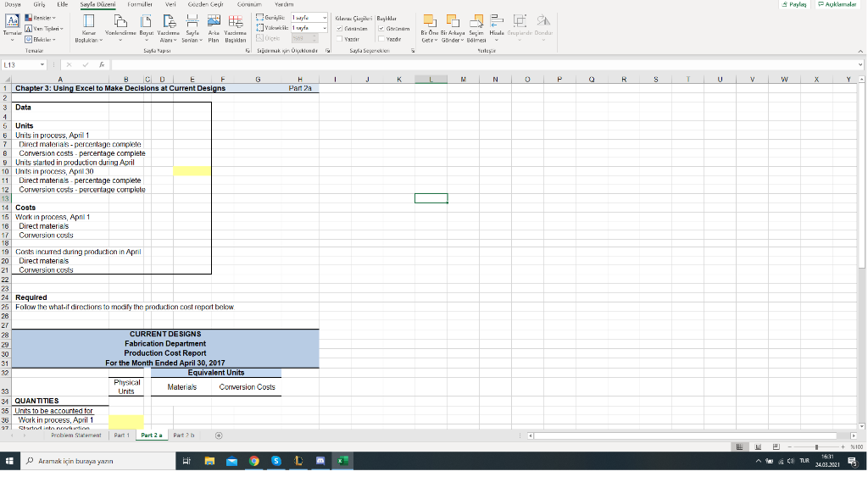Open Genişlik width dropdown
Screen dimensions: 868x488
click(325, 18)
